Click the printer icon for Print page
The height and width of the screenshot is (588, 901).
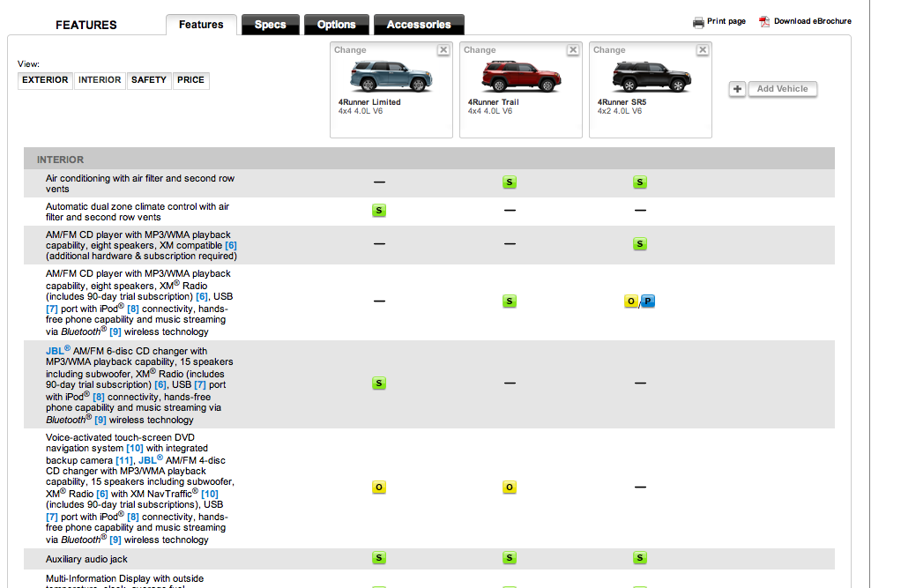tap(698, 22)
